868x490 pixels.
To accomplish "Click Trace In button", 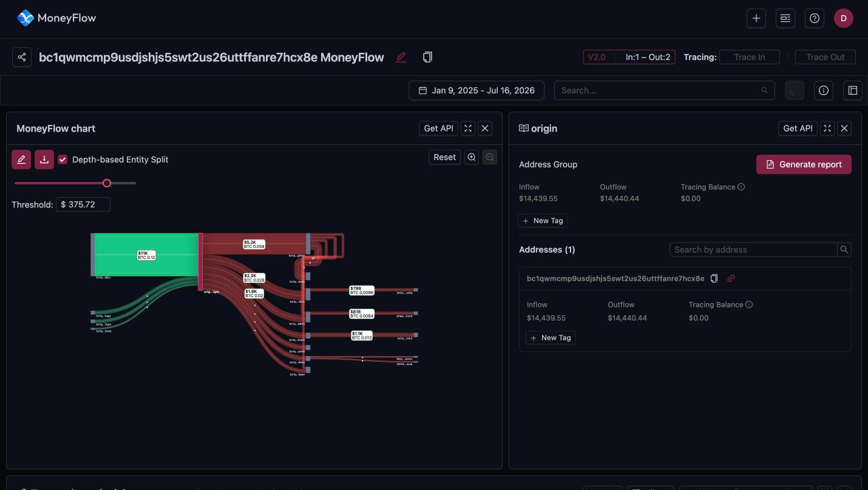I will (x=750, y=57).
